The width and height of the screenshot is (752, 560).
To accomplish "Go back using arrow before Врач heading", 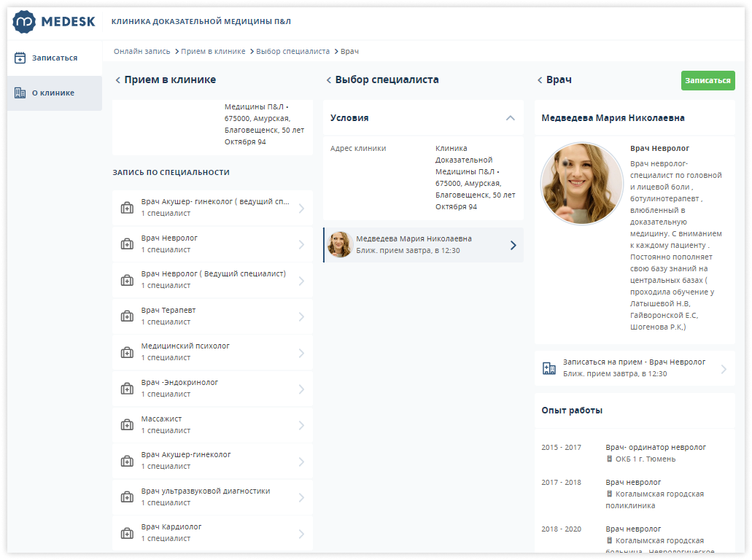I will pos(540,80).
